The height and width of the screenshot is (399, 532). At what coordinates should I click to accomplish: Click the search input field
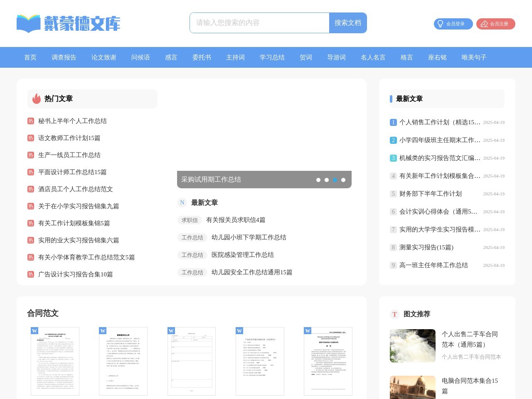pos(258,23)
